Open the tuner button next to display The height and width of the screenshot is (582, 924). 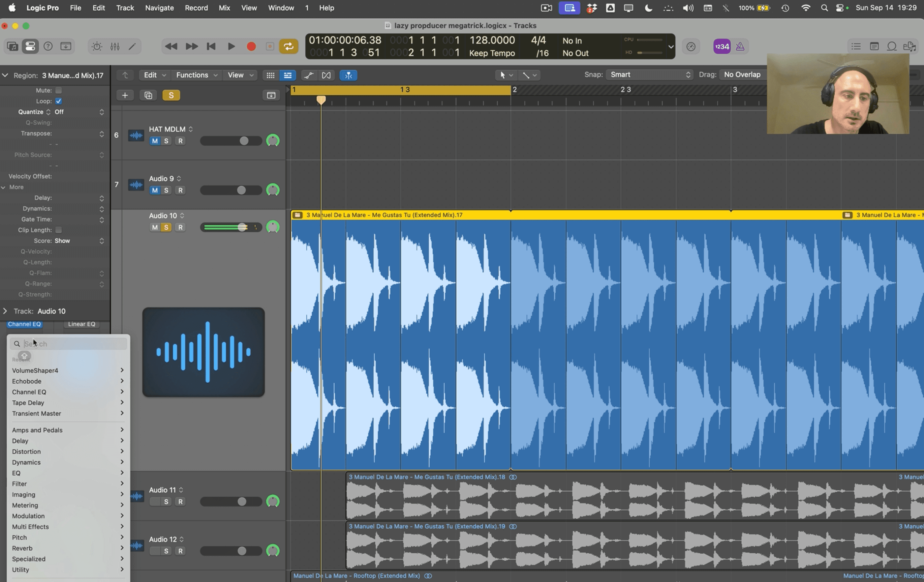(x=691, y=46)
